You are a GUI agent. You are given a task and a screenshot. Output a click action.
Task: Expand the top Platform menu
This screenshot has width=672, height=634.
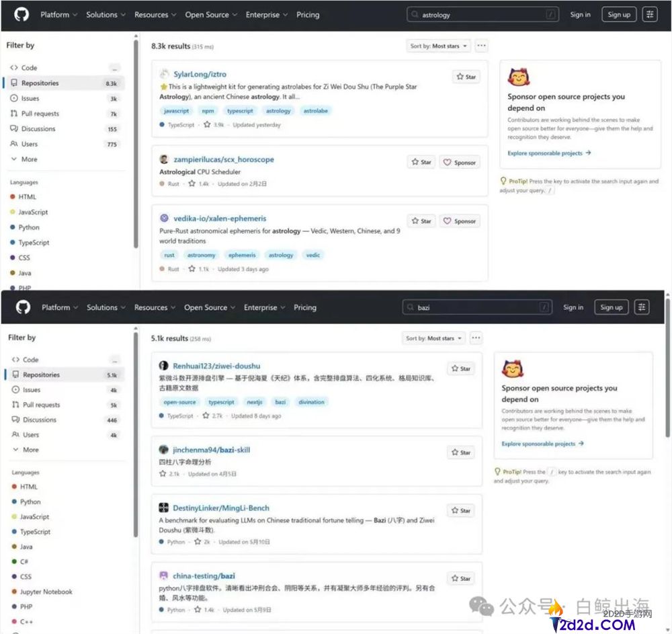point(58,15)
